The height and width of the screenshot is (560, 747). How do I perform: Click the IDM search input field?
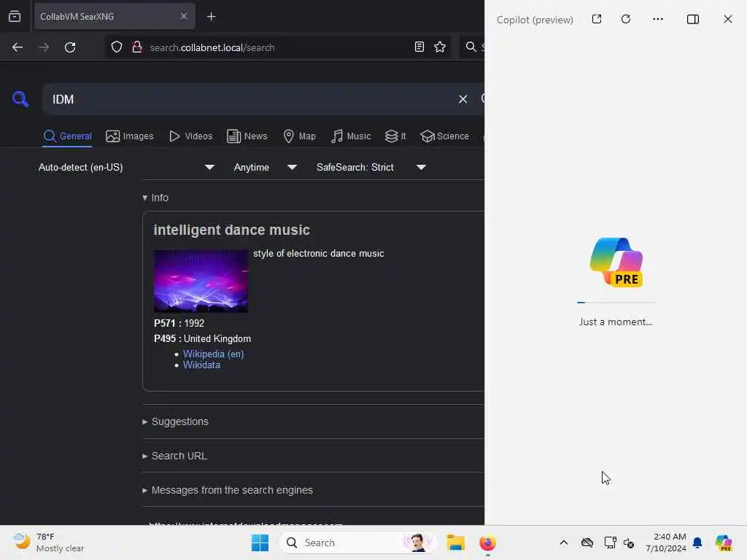(x=250, y=99)
